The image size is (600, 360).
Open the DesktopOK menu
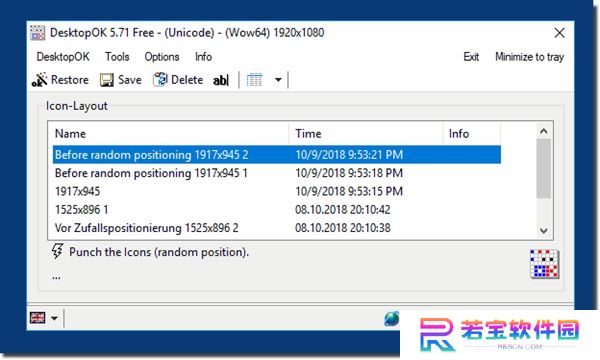(63, 57)
